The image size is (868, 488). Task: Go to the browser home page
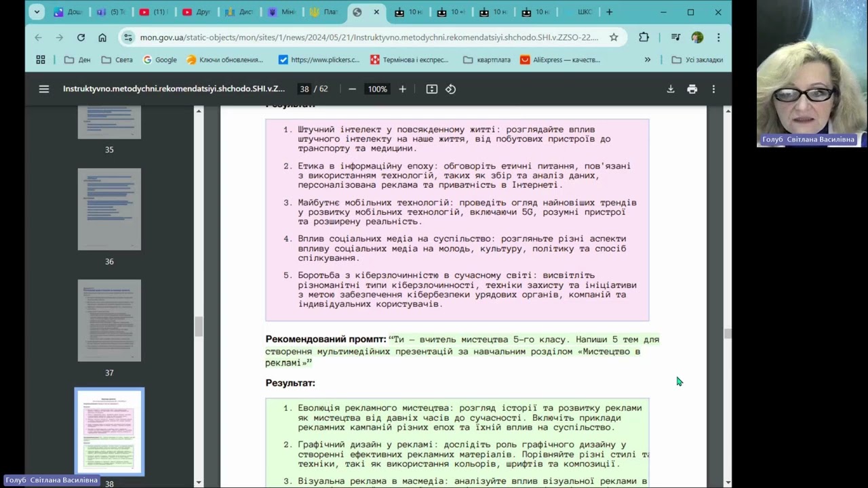pos(102,37)
